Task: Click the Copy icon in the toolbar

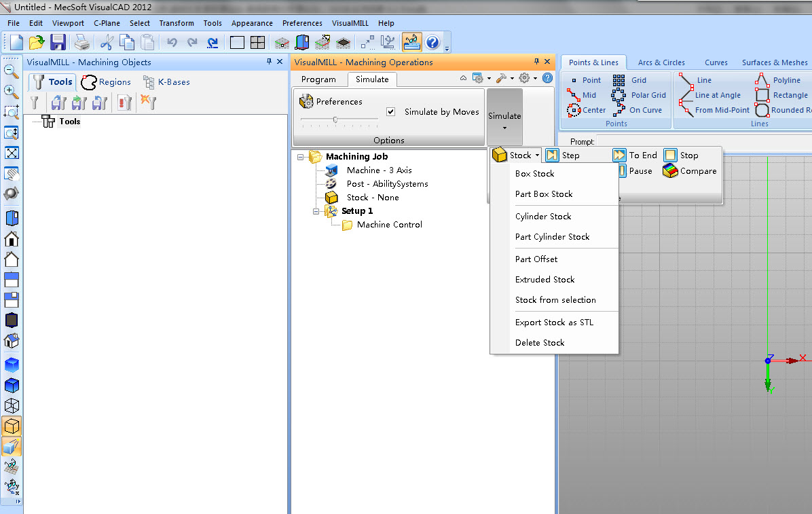Action: click(127, 42)
